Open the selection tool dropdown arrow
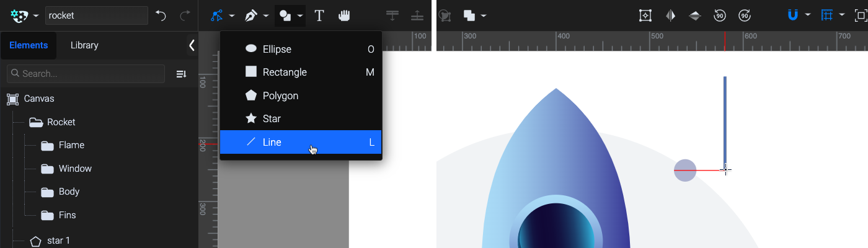 pos(232,16)
